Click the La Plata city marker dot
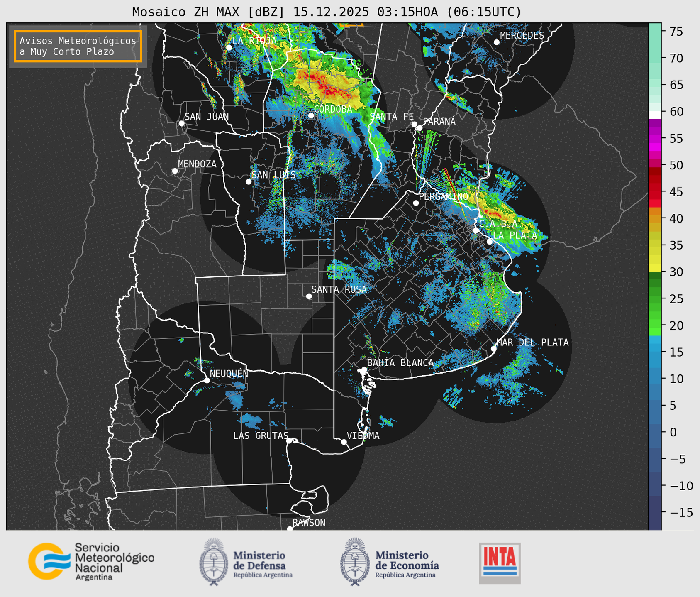700x597 pixels. point(490,242)
